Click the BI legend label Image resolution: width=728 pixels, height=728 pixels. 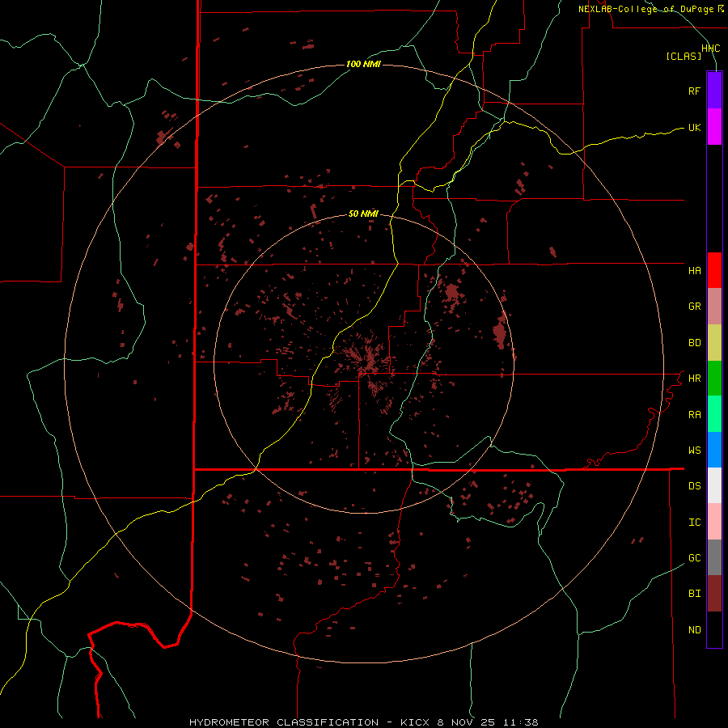coord(694,594)
